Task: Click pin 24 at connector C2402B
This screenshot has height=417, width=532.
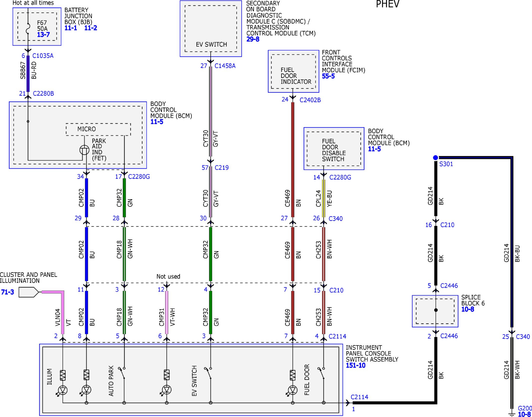Action: 285,99
